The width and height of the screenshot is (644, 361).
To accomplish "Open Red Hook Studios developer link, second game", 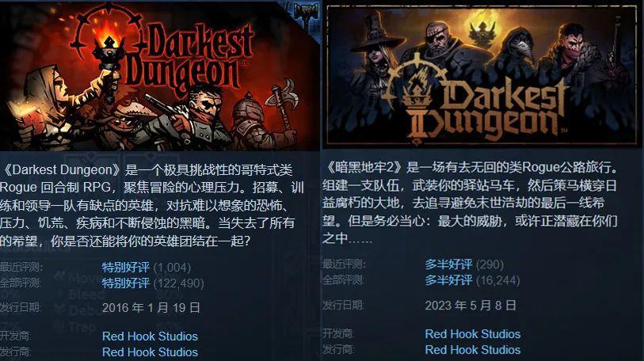I will tap(473, 334).
